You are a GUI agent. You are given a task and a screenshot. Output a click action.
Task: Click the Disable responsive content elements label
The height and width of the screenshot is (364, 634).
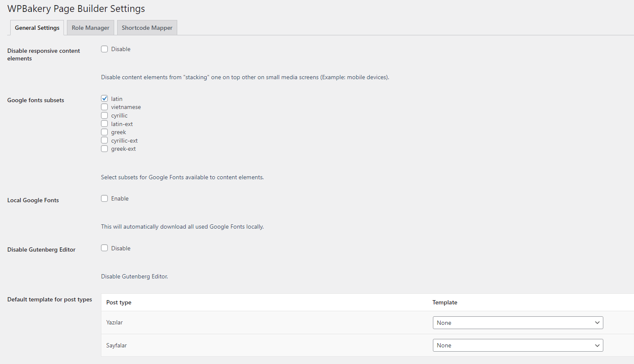point(43,54)
